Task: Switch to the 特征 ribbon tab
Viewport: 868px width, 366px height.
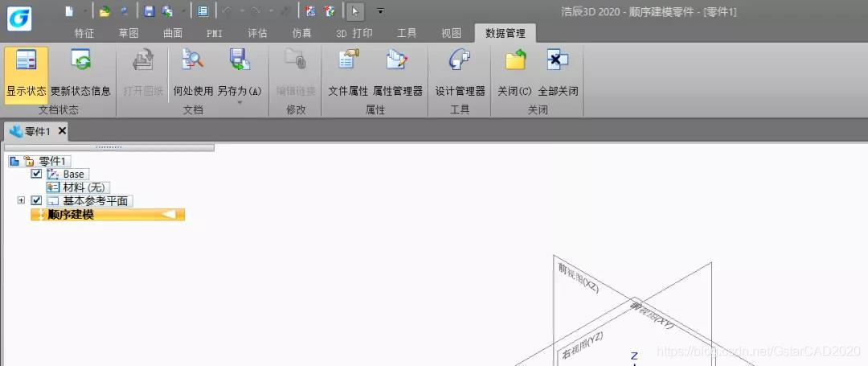Action: 84,33
